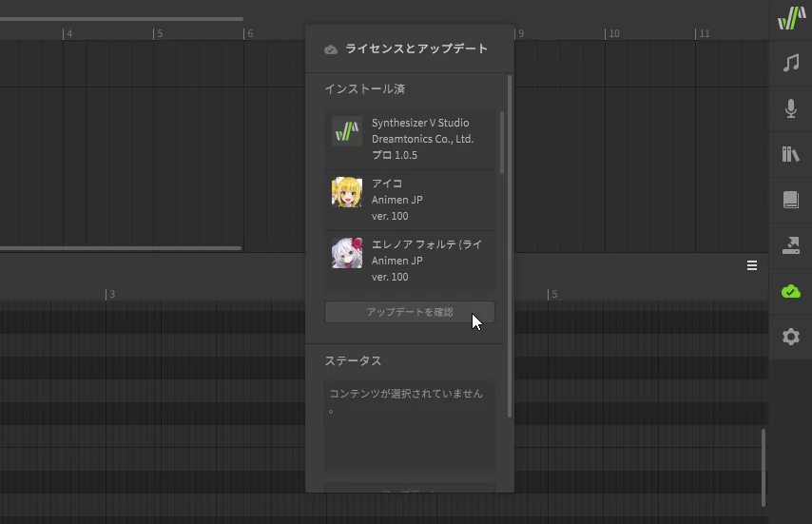This screenshot has width=812, height=524.
Task: Click Animen JP text under アイコ
Action: pyautogui.click(x=397, y=200)
